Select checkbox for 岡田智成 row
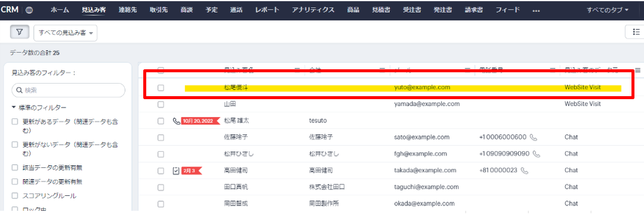This screenshot has width=644, height=215. coord(161,204)
